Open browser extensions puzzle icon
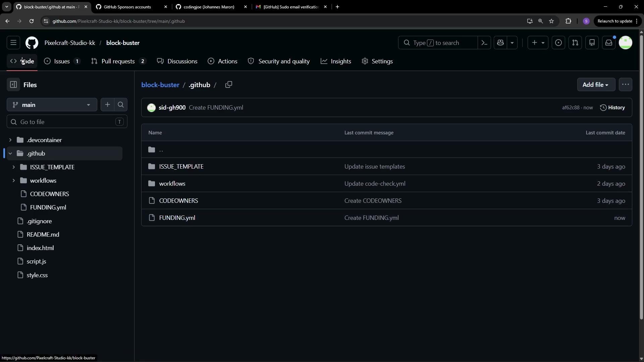This screenshot has width=644, height=362. 568,21
